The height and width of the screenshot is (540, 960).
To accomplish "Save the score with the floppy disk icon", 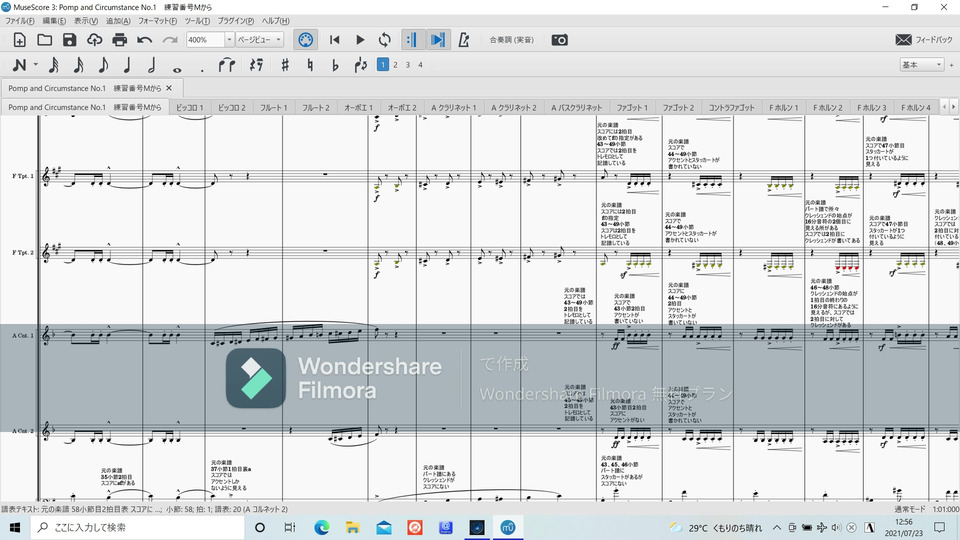I will (70, 40).
